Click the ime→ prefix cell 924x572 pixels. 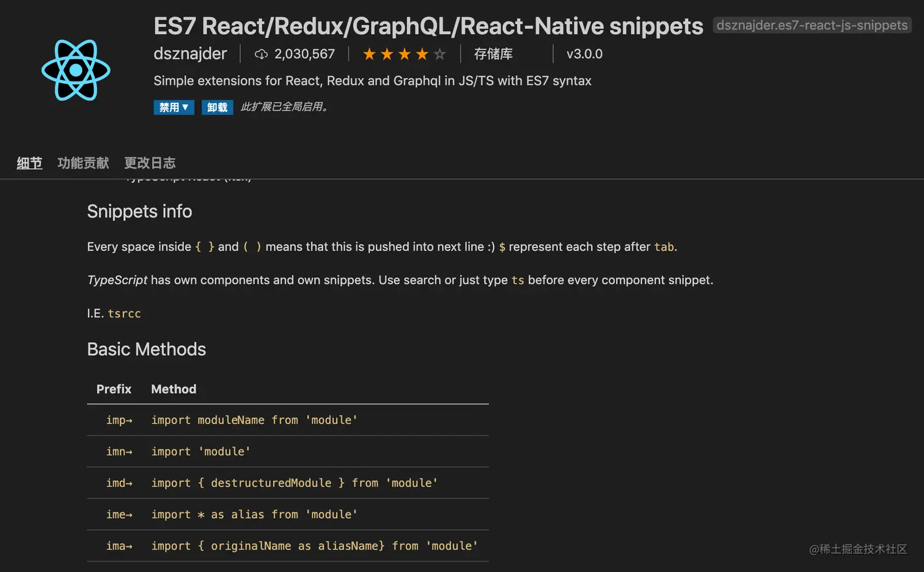119,515
